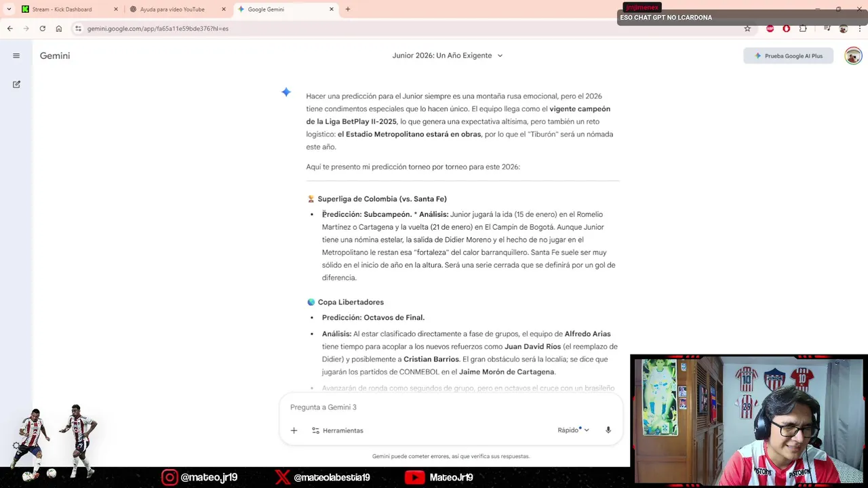
Task: Click the webcam overlay of the streamer
Action: (x=749, y=420)
